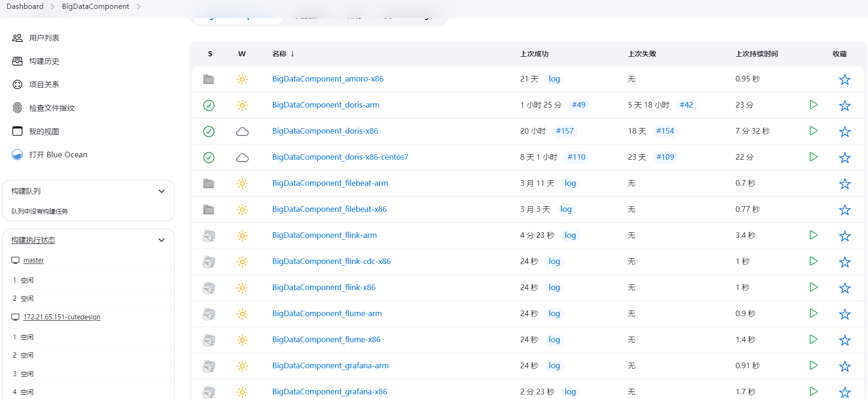
Task: Click the folder icon of amoro-x86 row
Action: [x=209, y=79]
